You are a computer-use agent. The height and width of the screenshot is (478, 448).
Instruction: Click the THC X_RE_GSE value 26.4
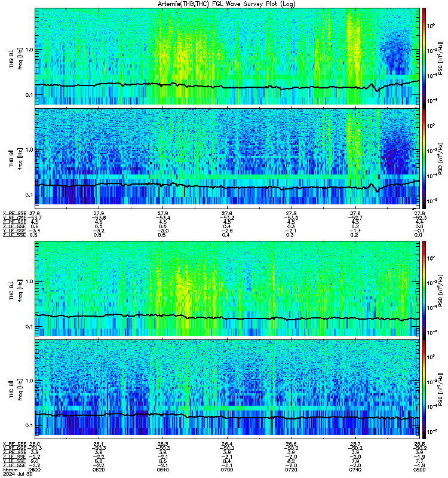pos(227,444)
